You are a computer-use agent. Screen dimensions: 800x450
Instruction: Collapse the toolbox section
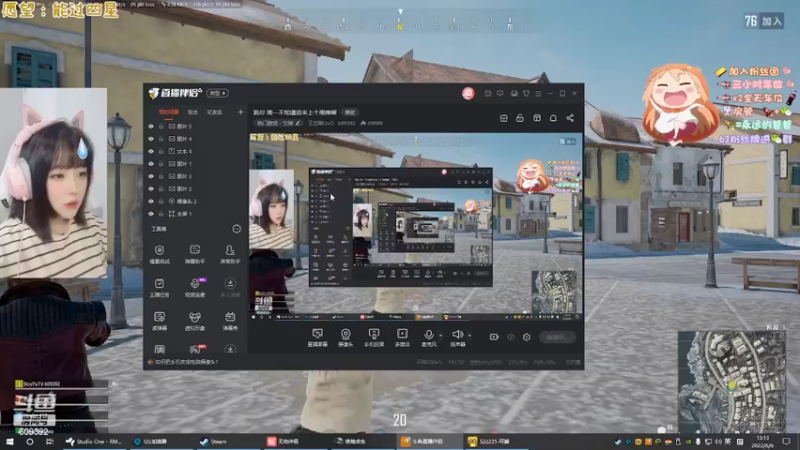(x=236, y=229)
